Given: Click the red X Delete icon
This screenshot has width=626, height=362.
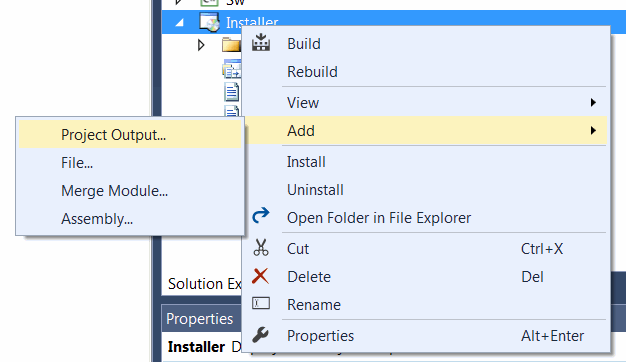Looking at the screenshot, I should coord(260,276).
